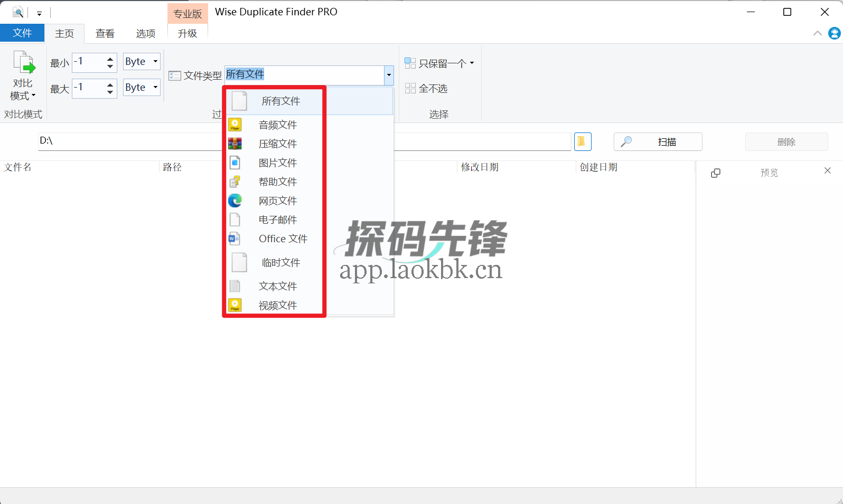
Task: Open the 文件 menu tab
Action: (x=22, y=33)
